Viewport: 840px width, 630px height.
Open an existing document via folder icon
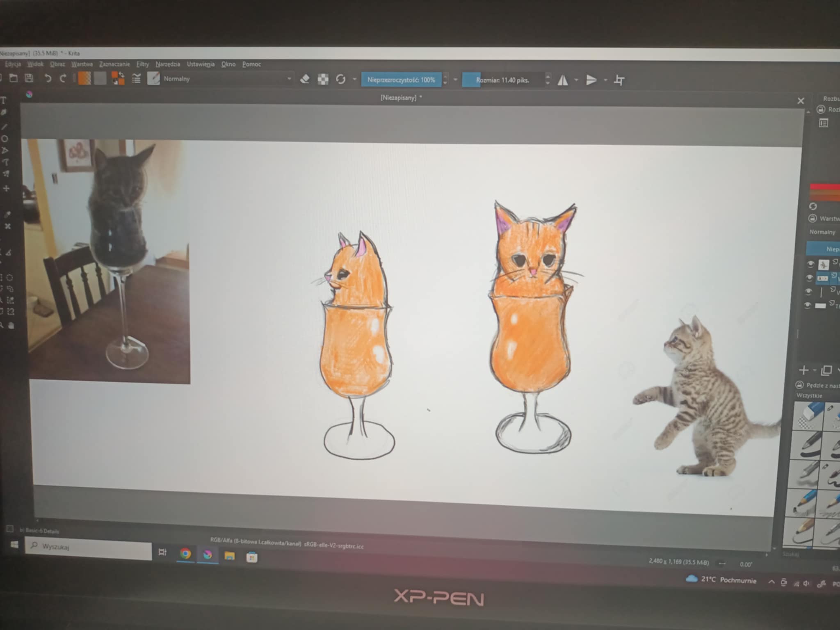[x=14, y=78]
